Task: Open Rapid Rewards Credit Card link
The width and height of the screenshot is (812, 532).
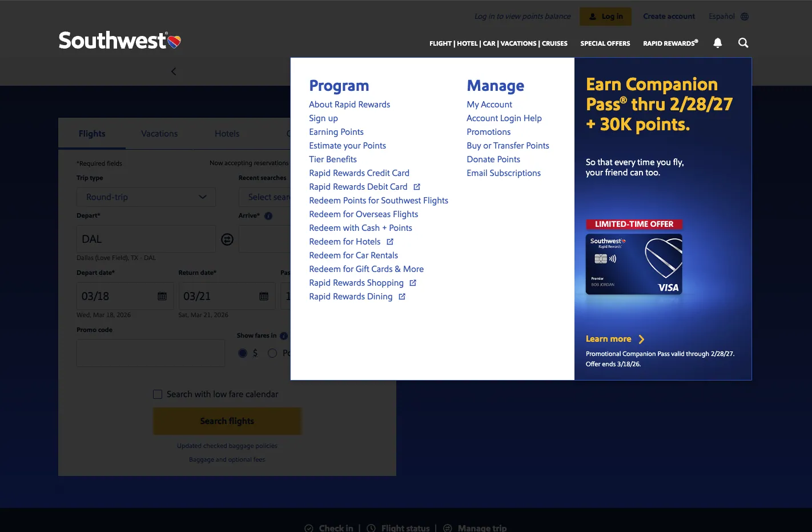Action: click(359, 173)
